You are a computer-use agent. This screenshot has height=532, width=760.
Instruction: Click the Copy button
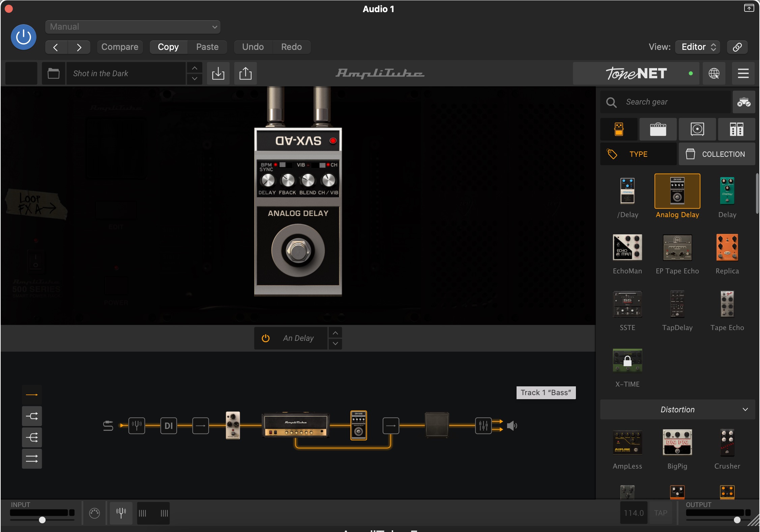(x=168, y=47)
